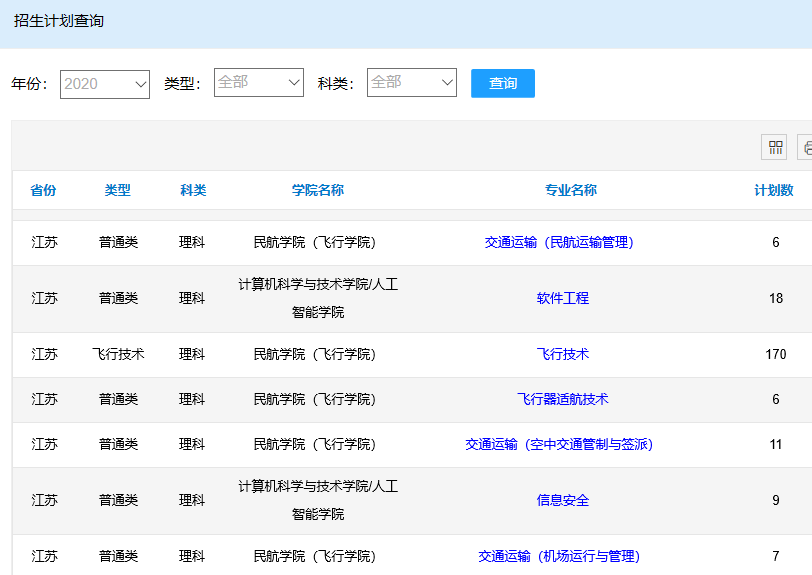The height and width of the screenshot is (575, 812).
Task: Open 交通运输（空中交通管制与签派）link
Action: coord(559,444)
